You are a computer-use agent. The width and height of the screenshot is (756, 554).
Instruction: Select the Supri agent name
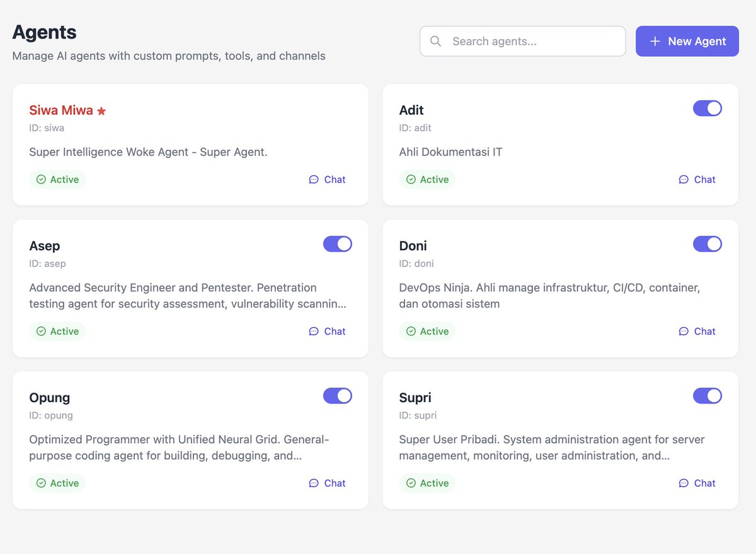[x=415, y=398]
